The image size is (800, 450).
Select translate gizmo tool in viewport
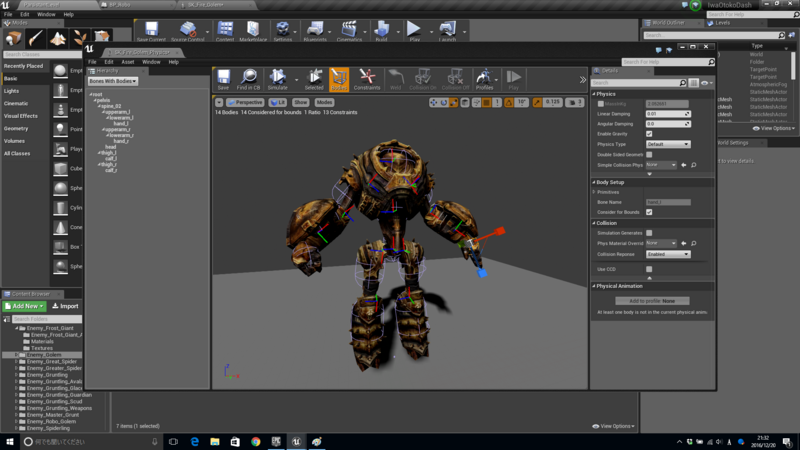coord(434,103)
